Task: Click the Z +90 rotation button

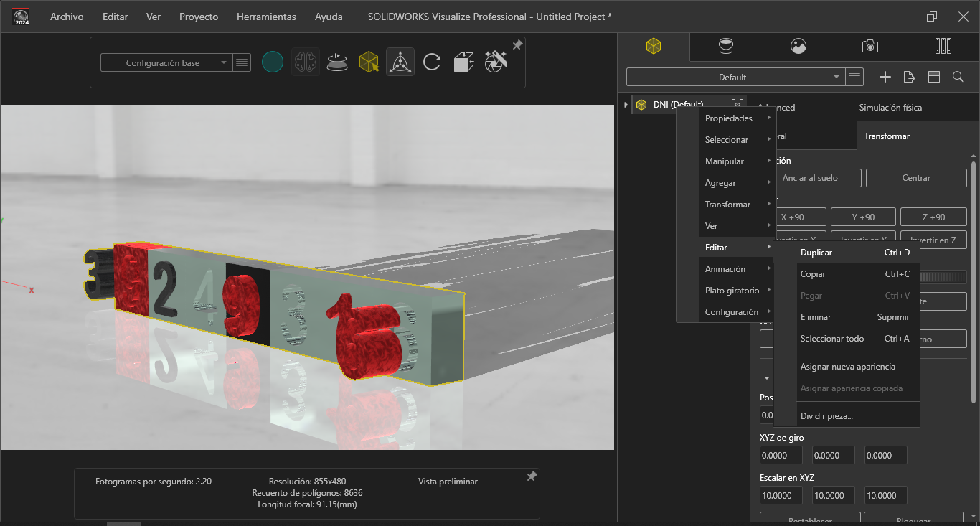Action: [933, 217]
